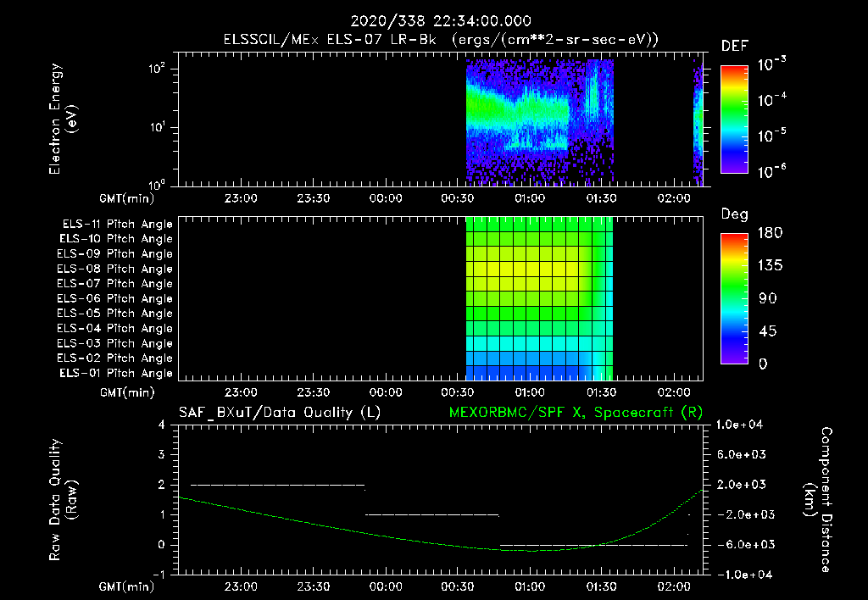
Task: Click the Deg legend heading
Action: point(735,214)
